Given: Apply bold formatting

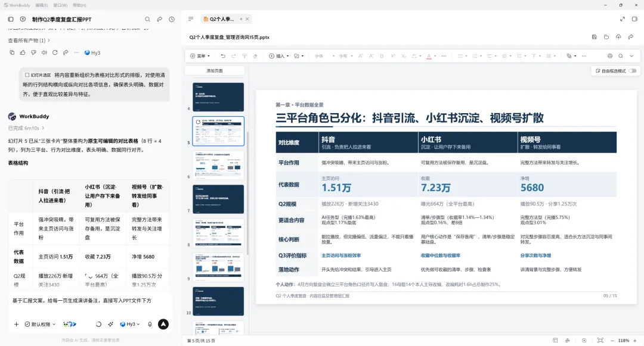Looking at the screenshot, I should coord(382,56).
